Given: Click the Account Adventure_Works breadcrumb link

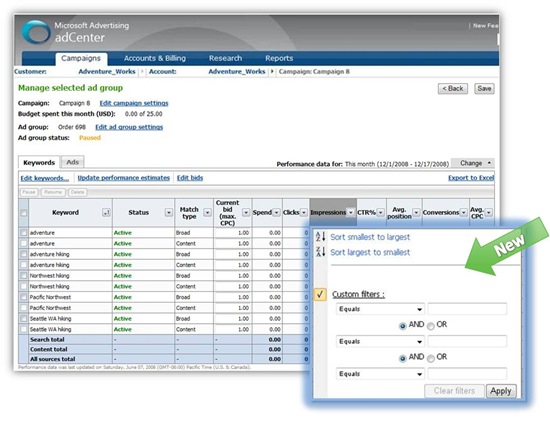Looking at the screenshot, I should 237,72.
